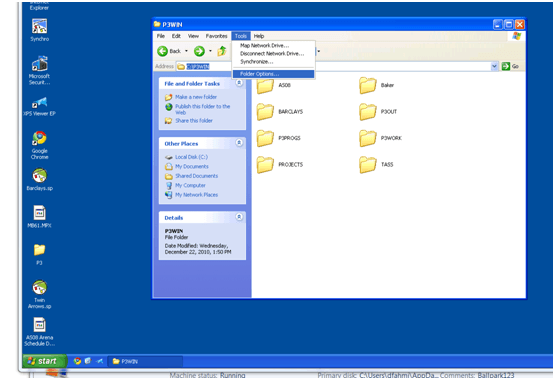Choose Map Network Drive from Tools

pyautogui.click(x=273, y=46)
